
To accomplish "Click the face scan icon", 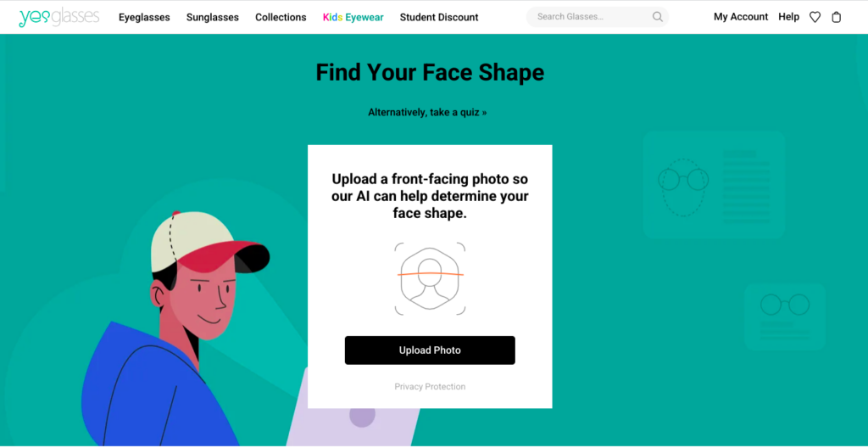I will (430, 277).
